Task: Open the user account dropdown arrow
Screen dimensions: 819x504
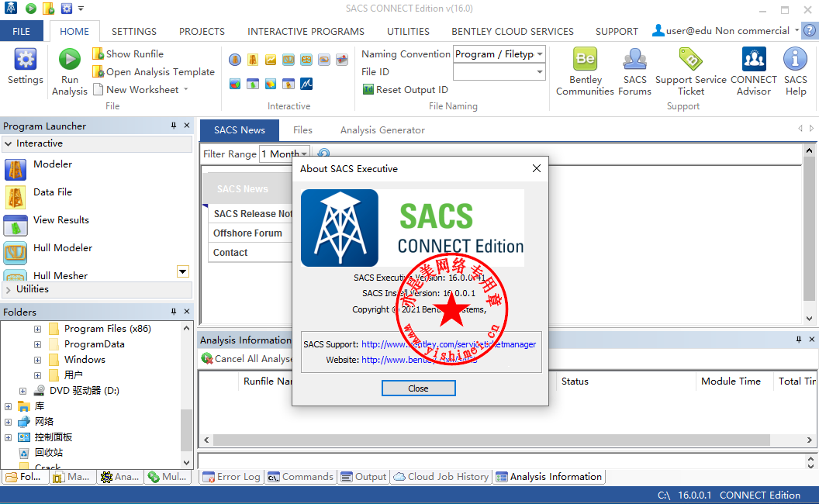Action: click(797, 30)
